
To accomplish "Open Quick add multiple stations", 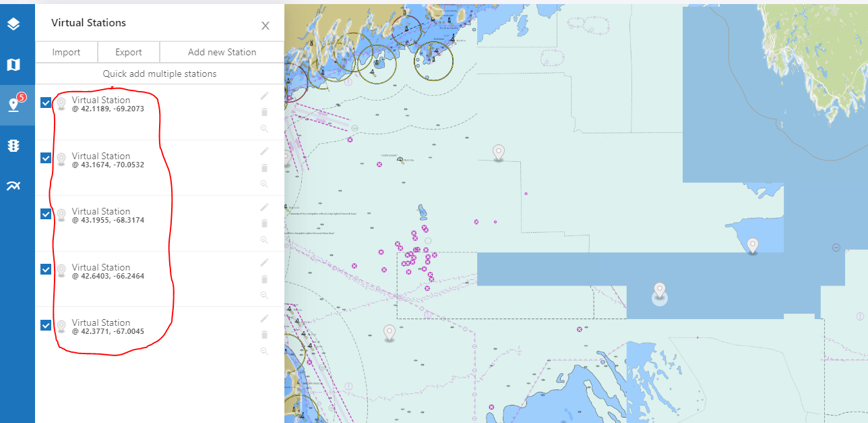I will [x=160, y=74].
